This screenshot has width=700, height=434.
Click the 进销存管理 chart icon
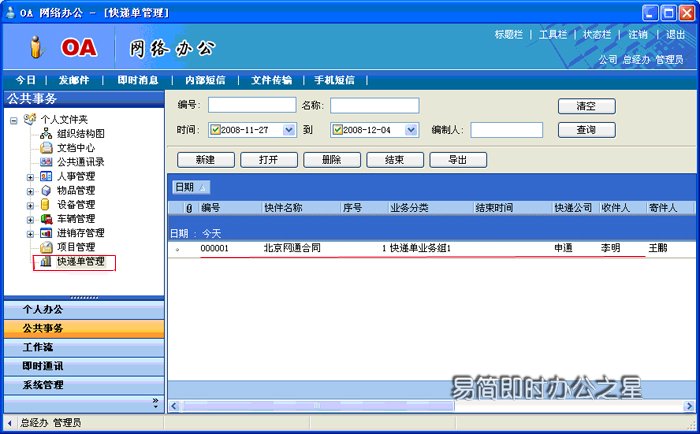(46, 233)
